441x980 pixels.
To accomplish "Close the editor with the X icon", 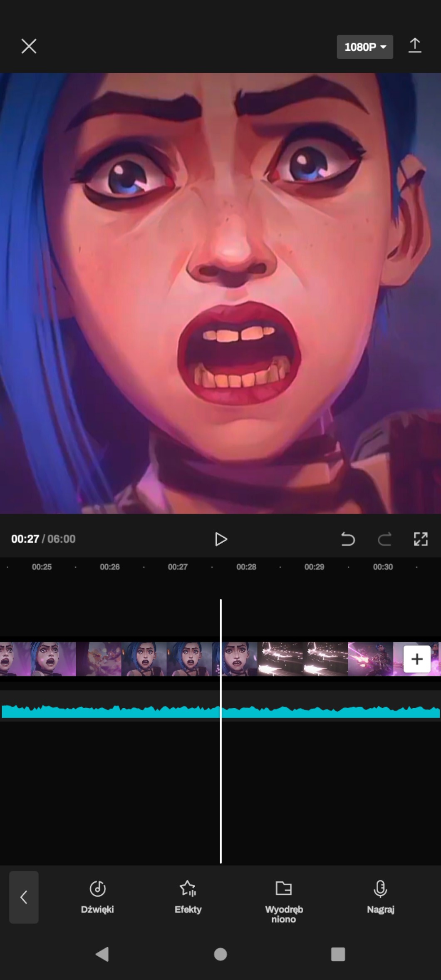I will click(29, 46).
